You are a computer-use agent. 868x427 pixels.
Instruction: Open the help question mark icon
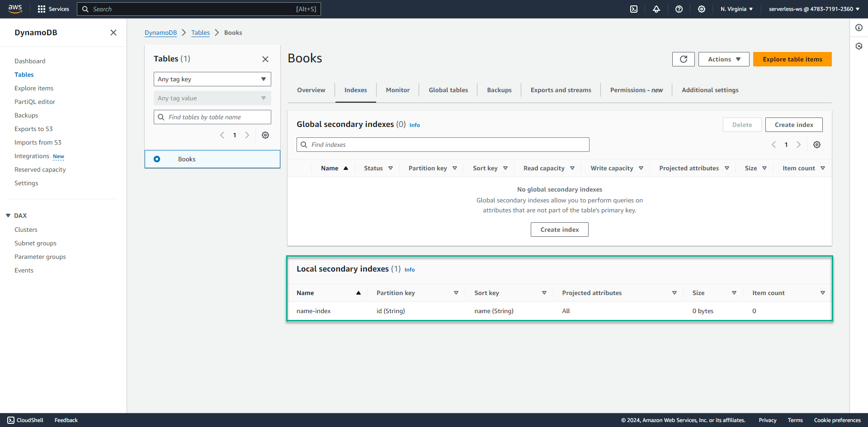tap(679, 9)
